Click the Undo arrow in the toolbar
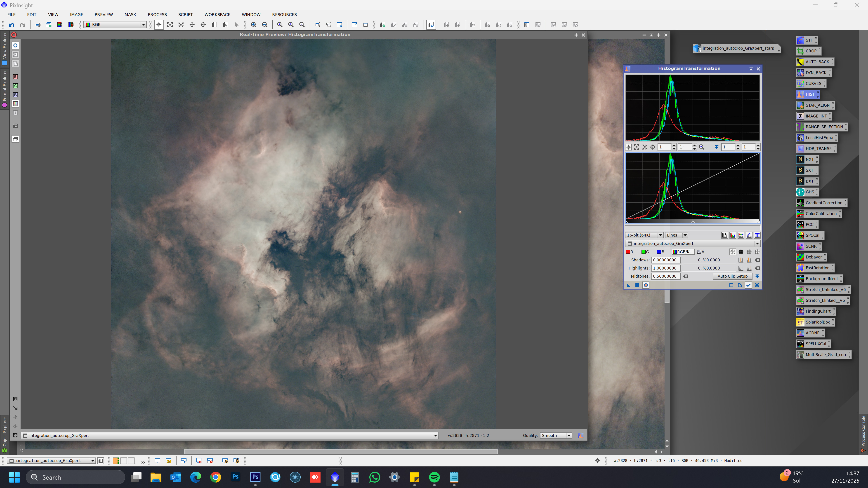Viewport: 868px width, 488px height. [x=12, y=25]
